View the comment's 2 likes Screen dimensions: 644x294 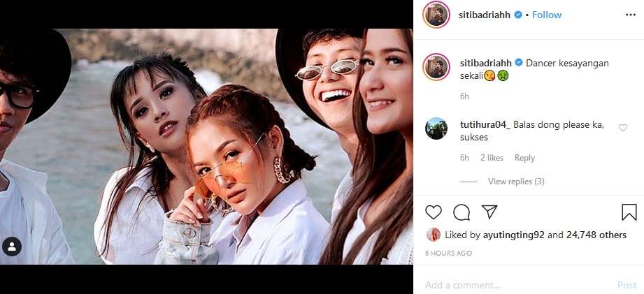[x=492, y=158]
